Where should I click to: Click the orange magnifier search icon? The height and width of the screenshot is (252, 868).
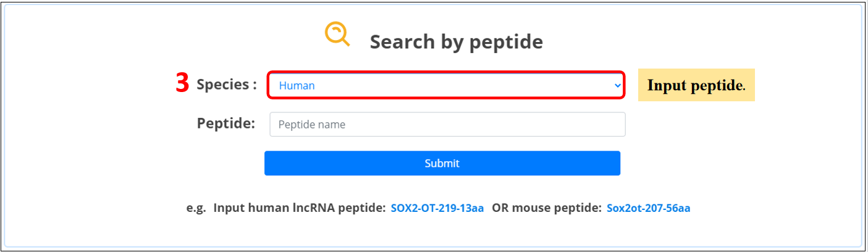337,34
